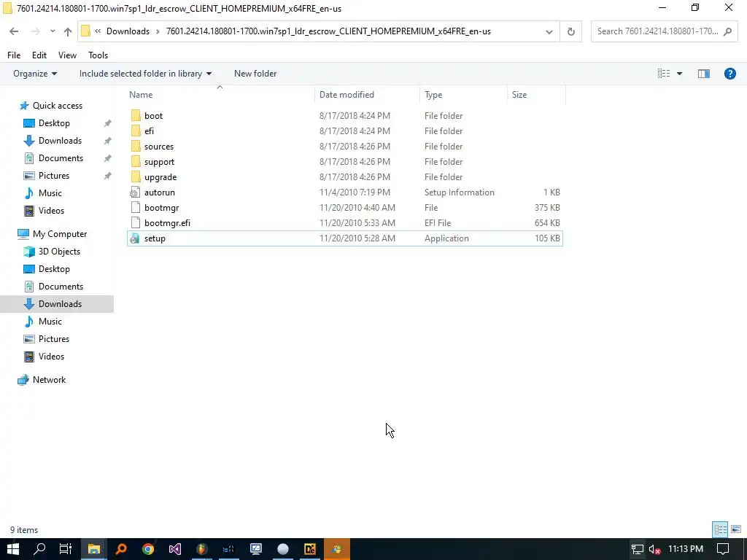Change your view icon button
This screenshot has width=747, height=560.
(x=664, y=74)
